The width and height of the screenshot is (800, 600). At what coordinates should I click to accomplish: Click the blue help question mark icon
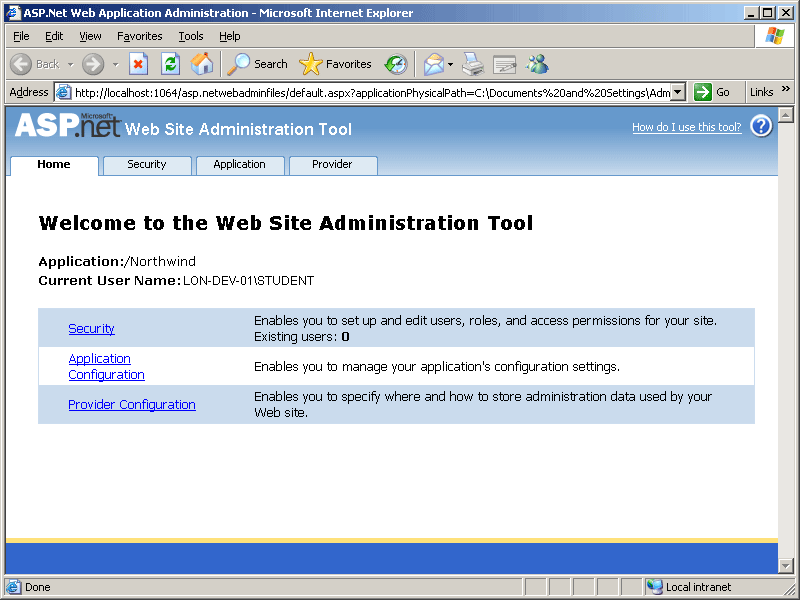761,126
